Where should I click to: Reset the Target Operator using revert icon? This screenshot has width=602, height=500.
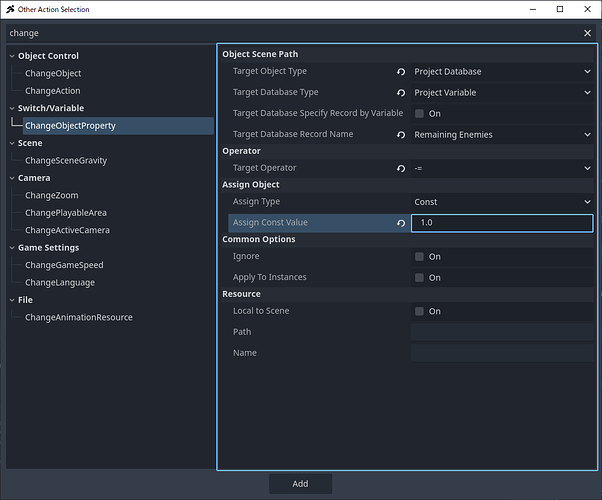[401, 169]
